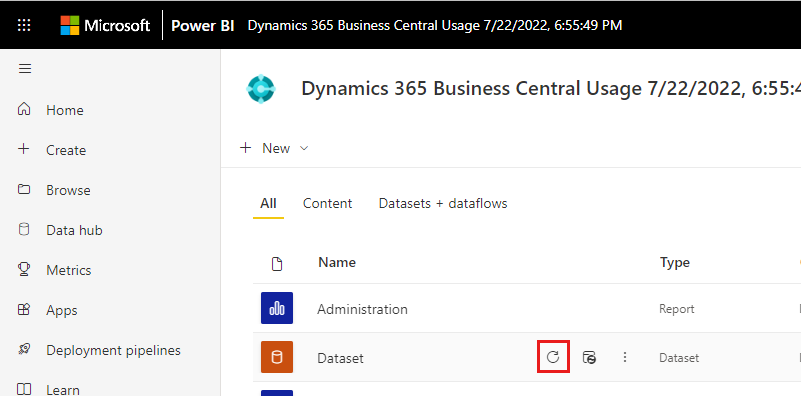Open the Dataset item by its name
Screen dimensions: 801x396
[340, 358]
